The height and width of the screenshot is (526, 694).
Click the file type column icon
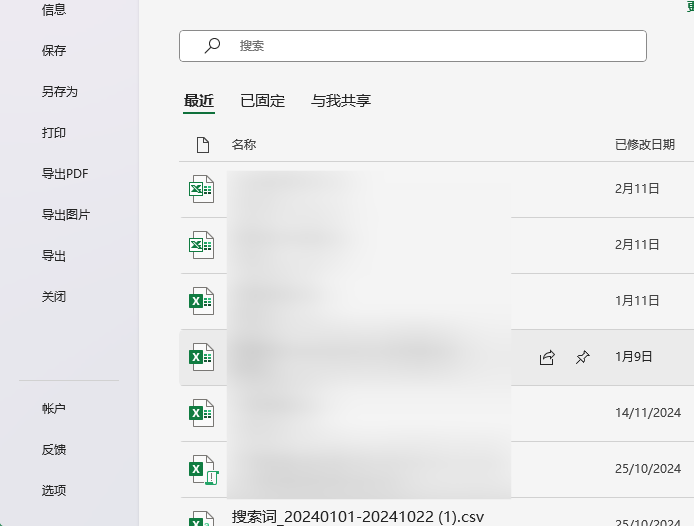[203, 145]
